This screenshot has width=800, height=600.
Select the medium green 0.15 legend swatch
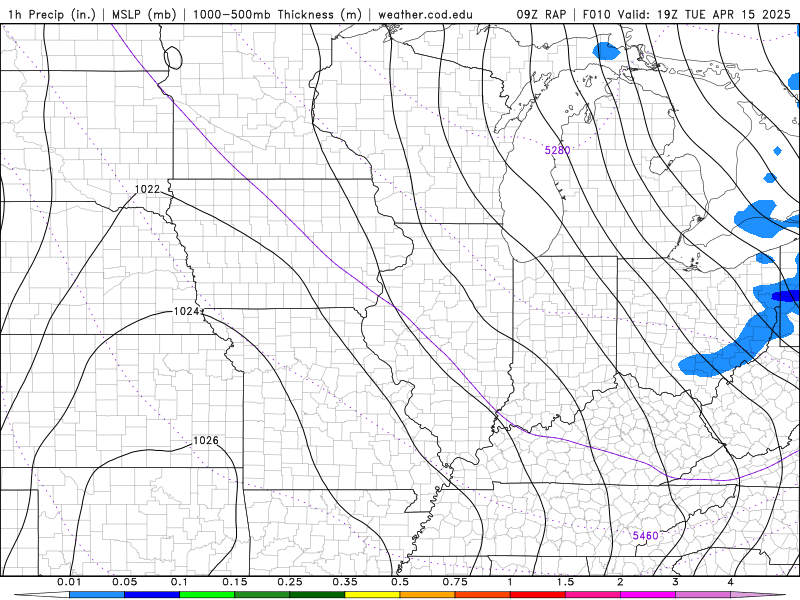tap(262, 595)
